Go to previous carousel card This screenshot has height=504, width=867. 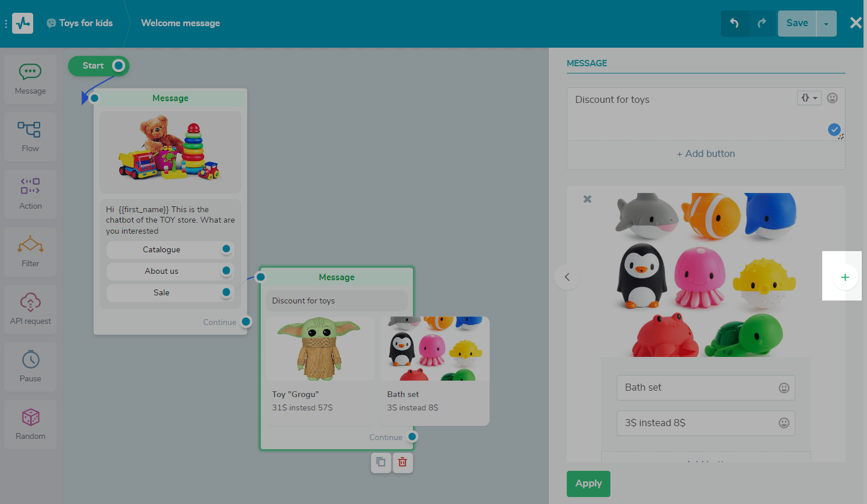pyautogui.click(x=567, y=277)
